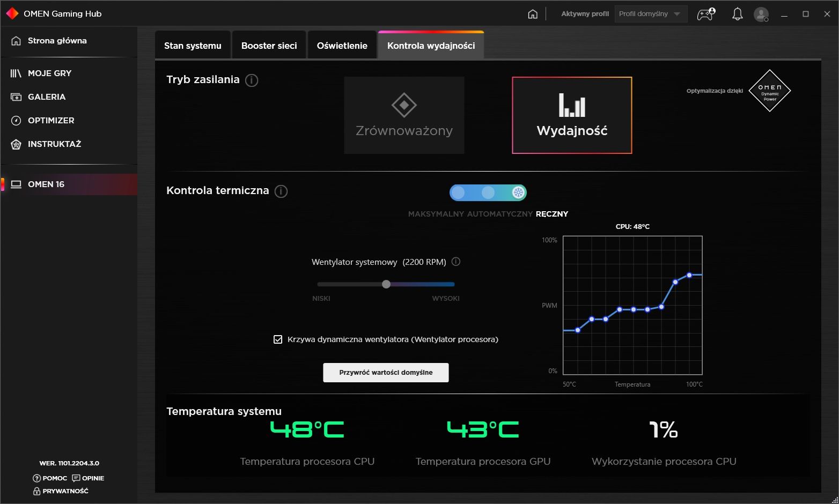839x504 pixels.
Task: Click the RĘCZNY label under thermal switch
Action: 552,214
